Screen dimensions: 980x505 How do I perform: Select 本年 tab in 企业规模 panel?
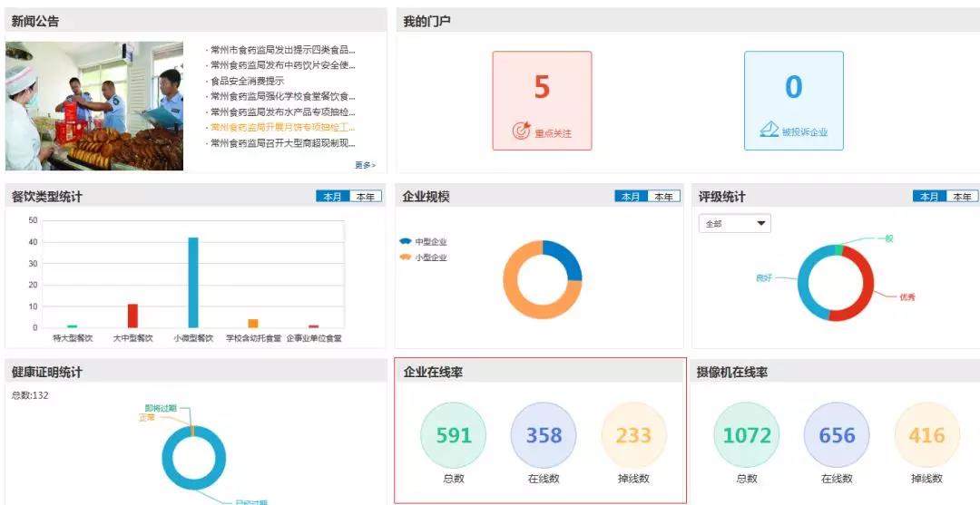coord(663,197)
